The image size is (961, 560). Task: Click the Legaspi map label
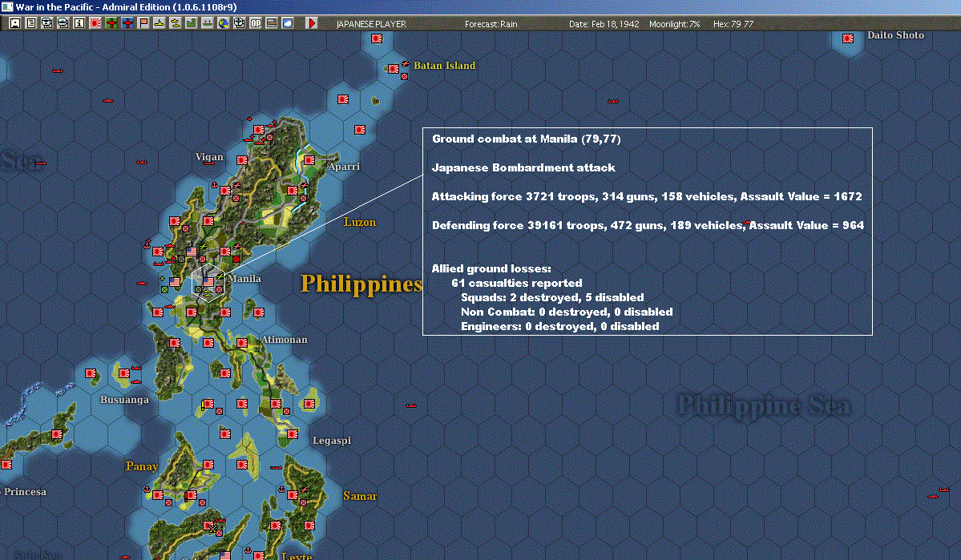(x=332, y=440)
